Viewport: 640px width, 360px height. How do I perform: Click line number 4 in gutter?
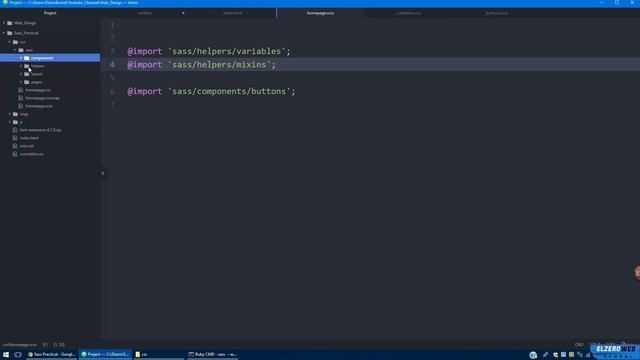(x=112, y=64)
